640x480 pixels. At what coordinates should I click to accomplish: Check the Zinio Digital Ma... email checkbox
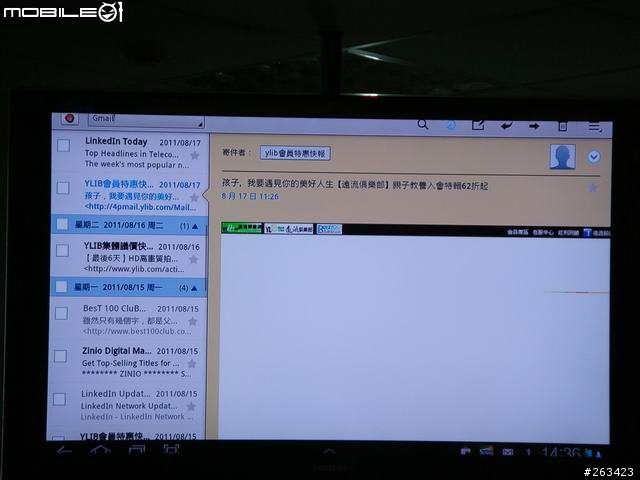point(60,356)
